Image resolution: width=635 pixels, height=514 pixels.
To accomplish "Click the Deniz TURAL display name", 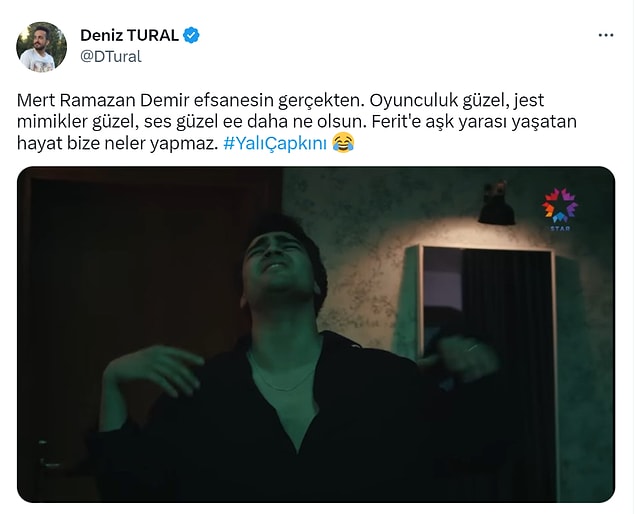I will [x=129, y=36].
